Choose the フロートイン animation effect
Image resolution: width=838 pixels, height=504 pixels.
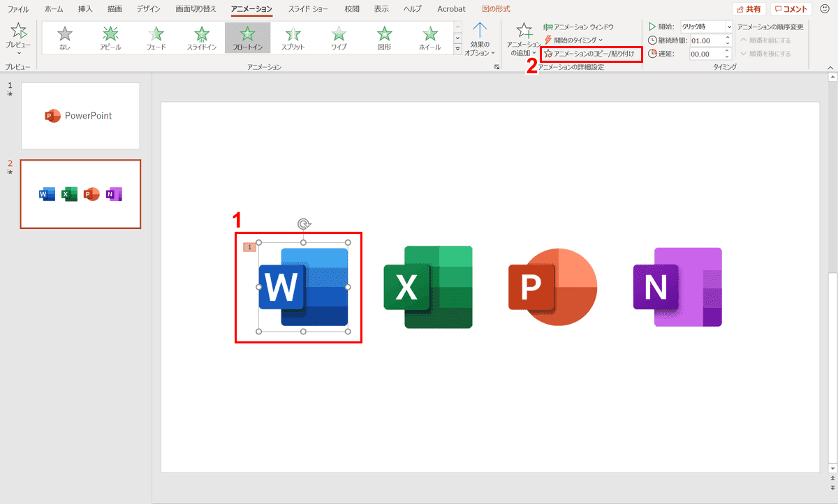coord(247,38)
